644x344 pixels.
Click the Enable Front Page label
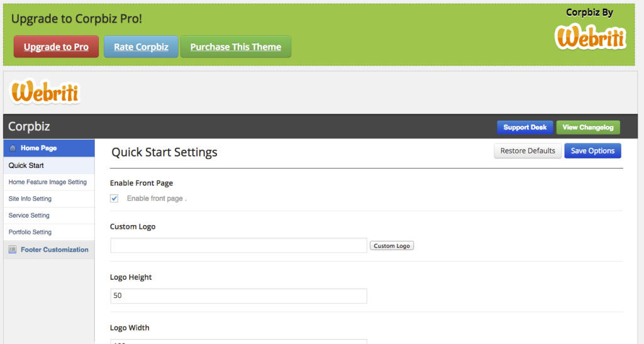click(x=142, y=183)
